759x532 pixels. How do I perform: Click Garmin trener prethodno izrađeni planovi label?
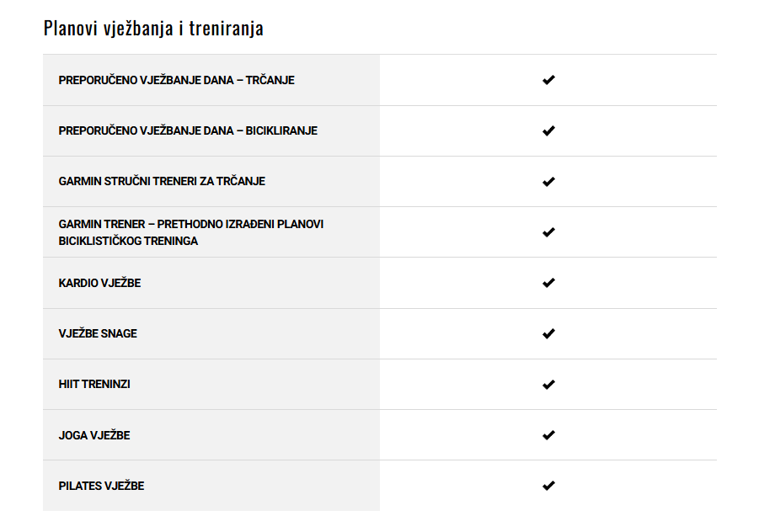click(x=190, y=232)
